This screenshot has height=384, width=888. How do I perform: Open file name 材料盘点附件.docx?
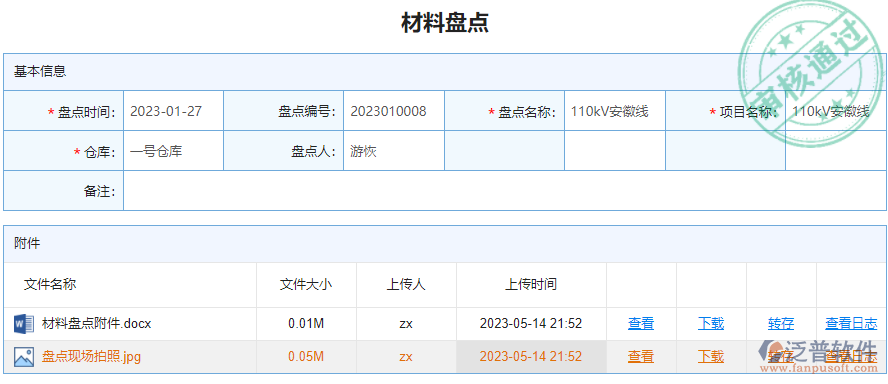[97, 324]
